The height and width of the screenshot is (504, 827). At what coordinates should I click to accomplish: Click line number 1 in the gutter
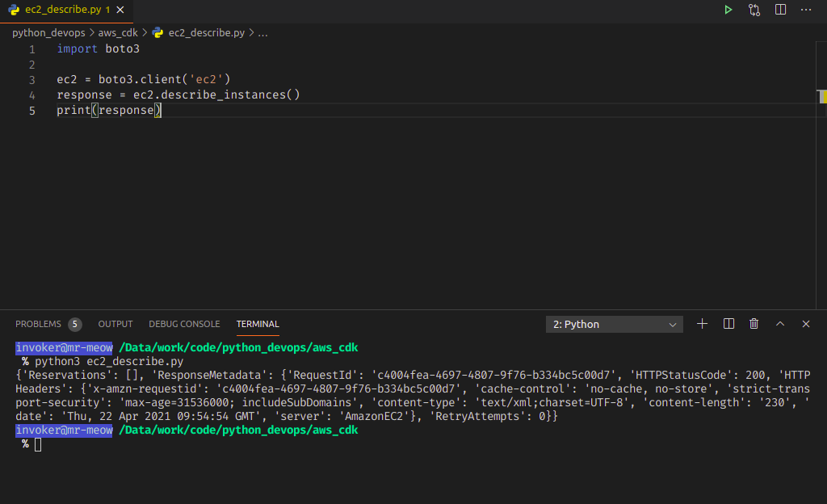tap(32, 49)
